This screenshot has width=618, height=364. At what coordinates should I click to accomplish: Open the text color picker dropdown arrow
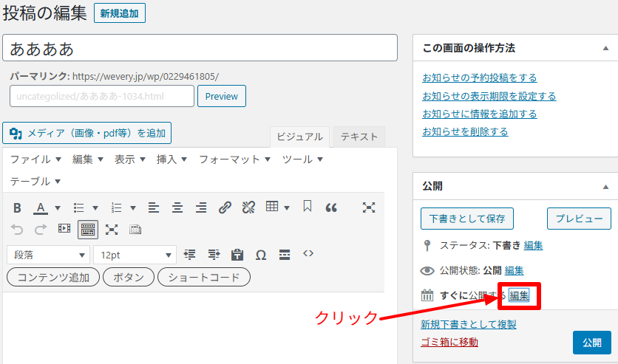(58, 207)
